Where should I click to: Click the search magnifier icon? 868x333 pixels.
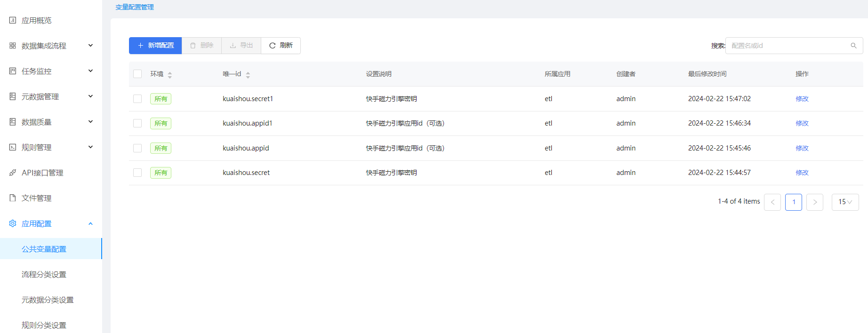pos(853,46)
